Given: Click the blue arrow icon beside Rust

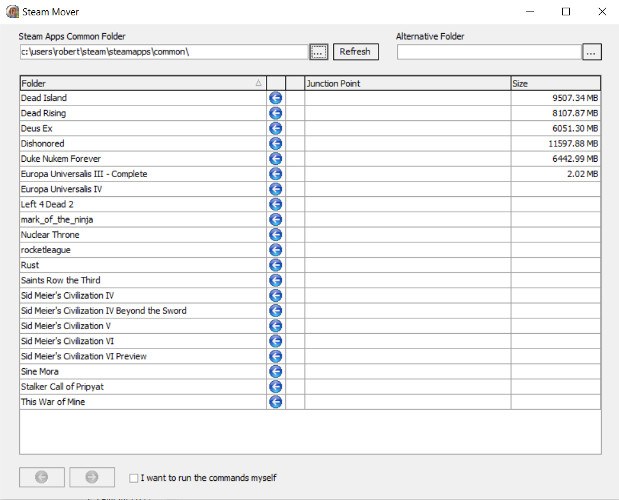Looking at the screenshot, I should [276, 265].
